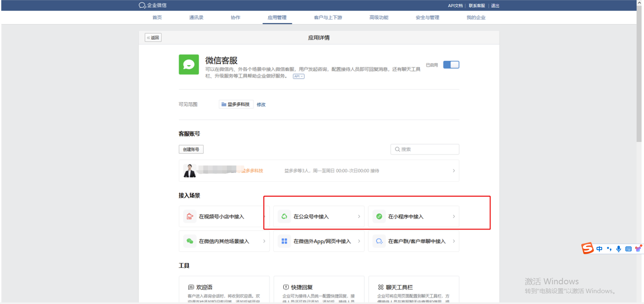Expand the API dropdown tag
Viewport: 644px width, 304px height.
[298, 76]
